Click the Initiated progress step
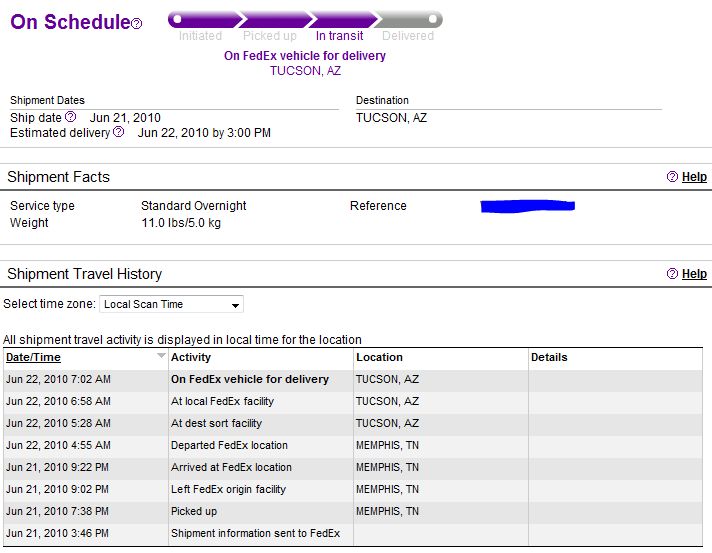Image resolution: width=712 pixels, height=553 pixels. (200, 36)
